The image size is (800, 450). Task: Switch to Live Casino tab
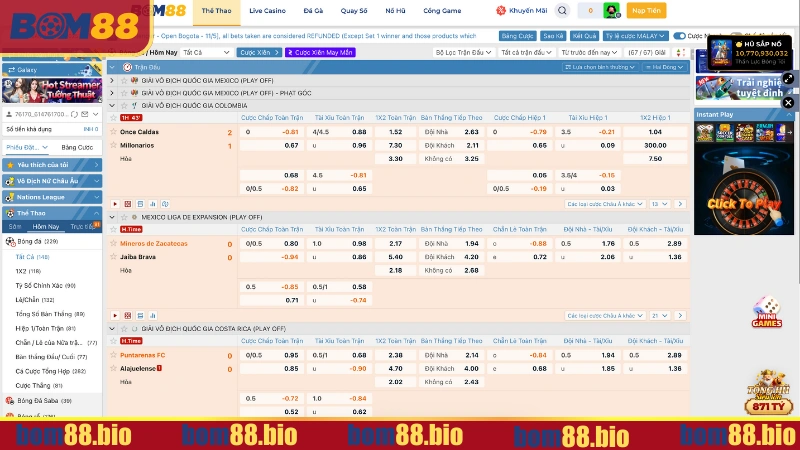coord(267,11)
